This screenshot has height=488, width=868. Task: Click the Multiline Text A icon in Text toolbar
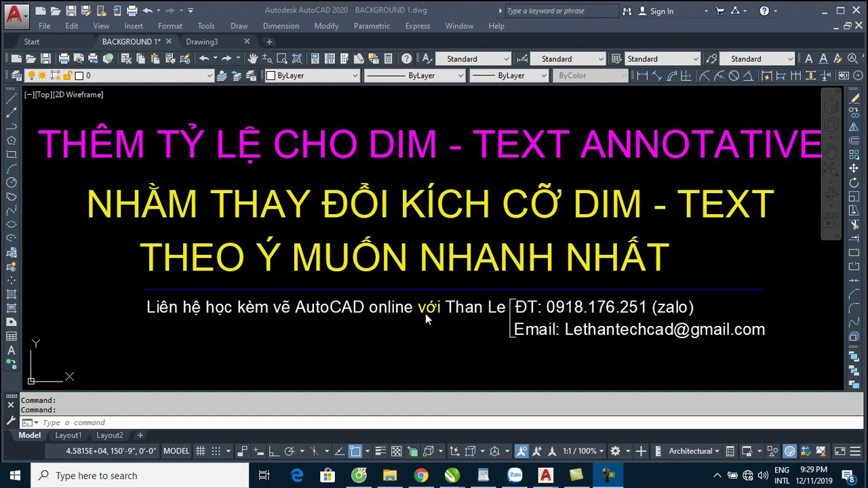click(x=808, y=58)
